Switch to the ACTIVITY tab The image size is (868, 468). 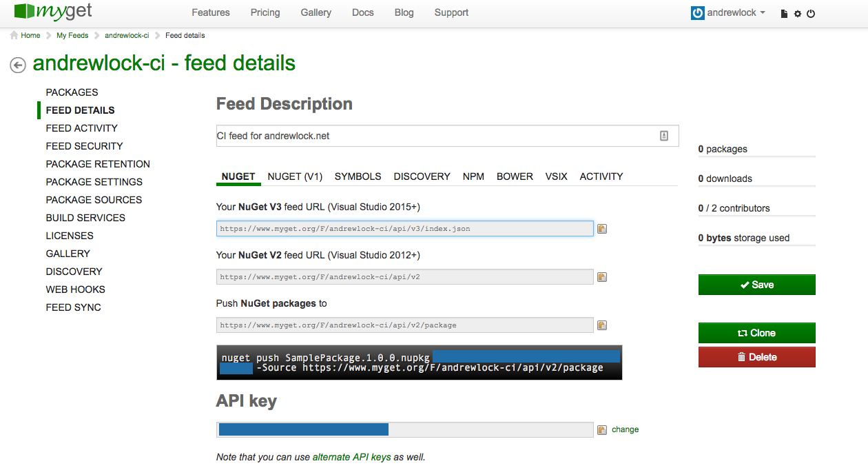click(601, 176)
